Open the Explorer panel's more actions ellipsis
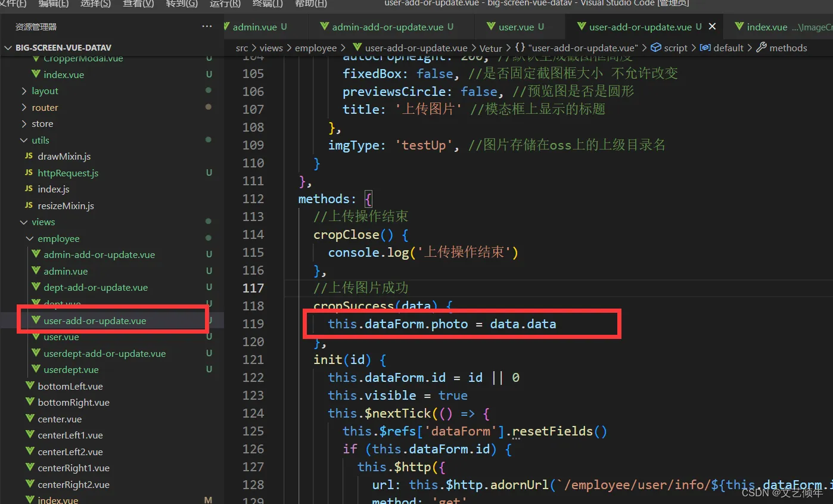The width and height of the screenshot is (833, 504). tap(207, 27)
